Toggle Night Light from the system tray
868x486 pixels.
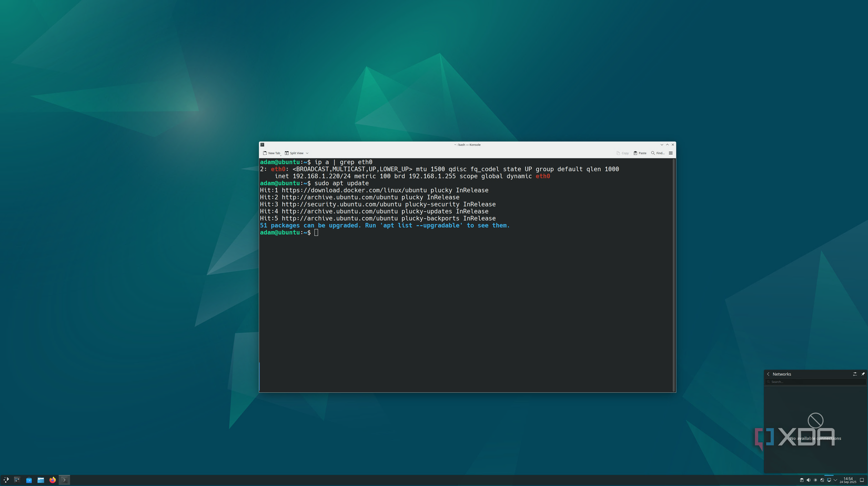pyautogui.click(x=815, y=480)
